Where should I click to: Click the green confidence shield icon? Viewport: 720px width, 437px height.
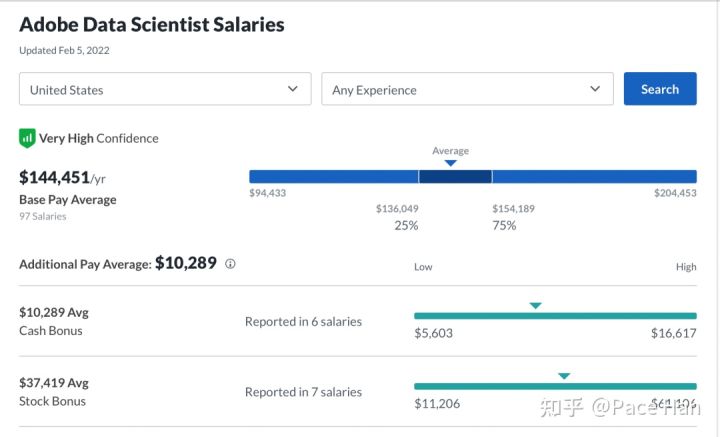[27, 138]
